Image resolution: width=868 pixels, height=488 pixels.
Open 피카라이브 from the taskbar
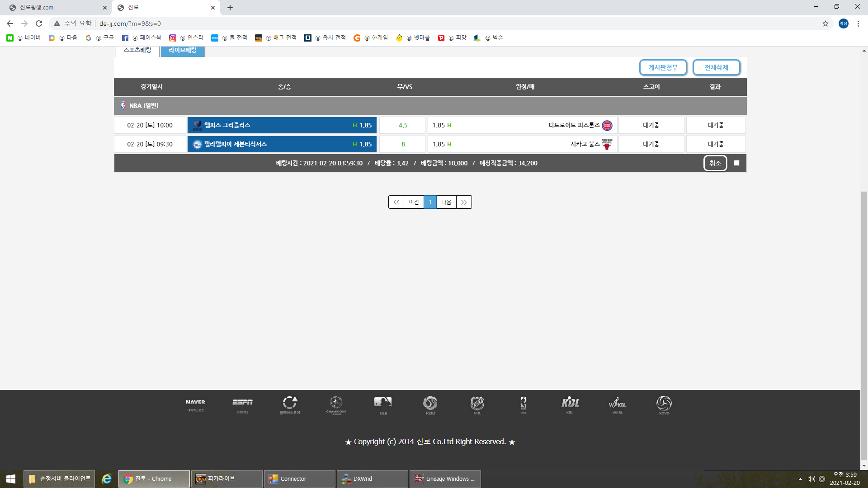click(226, 479)
